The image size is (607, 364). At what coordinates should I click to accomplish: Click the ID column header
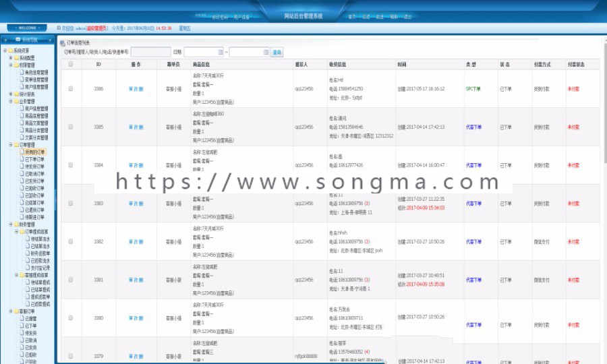(x=98, y=64)
